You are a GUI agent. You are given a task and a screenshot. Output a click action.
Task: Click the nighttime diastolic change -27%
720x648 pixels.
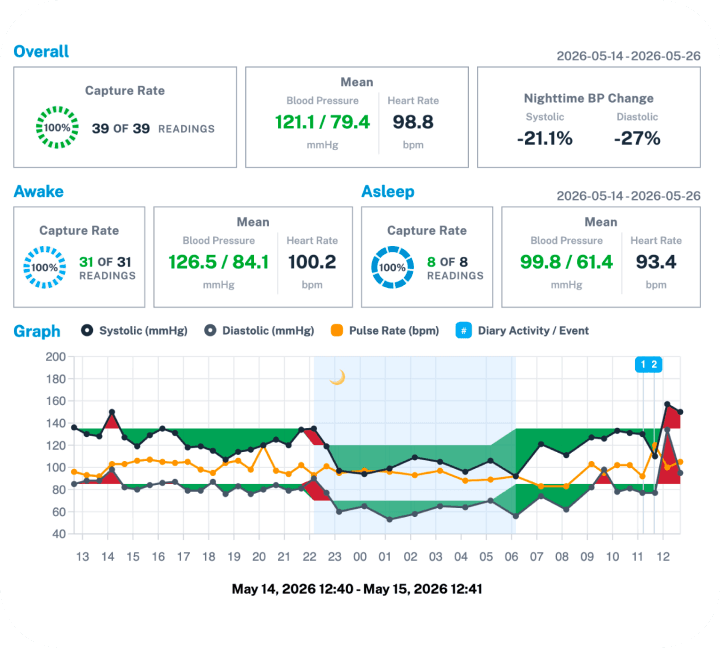pos(637,138)
